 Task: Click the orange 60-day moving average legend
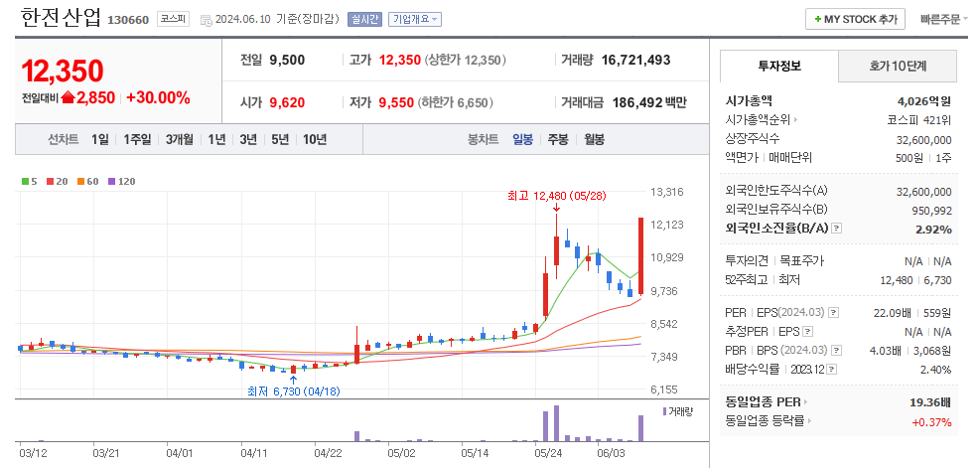[x=88, y=182]
